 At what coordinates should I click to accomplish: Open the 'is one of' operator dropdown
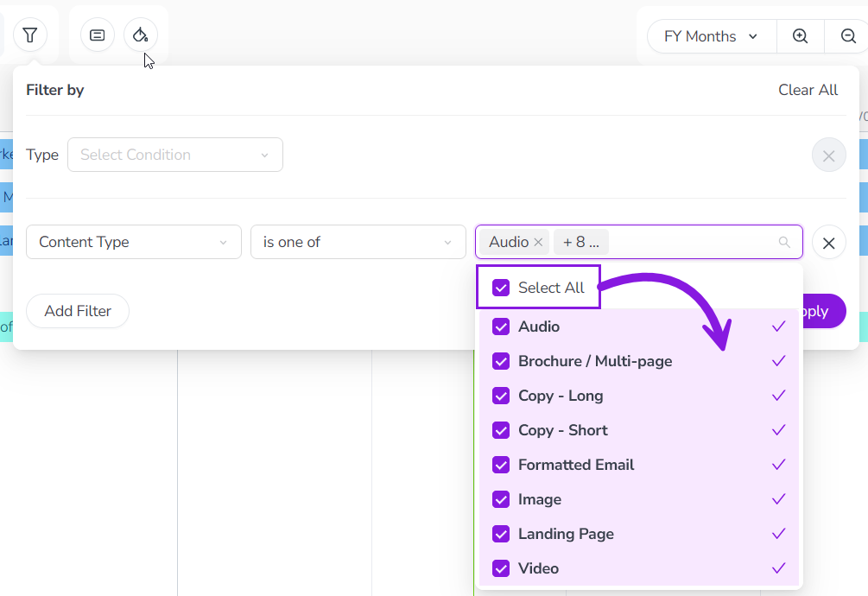coord(358,242)
